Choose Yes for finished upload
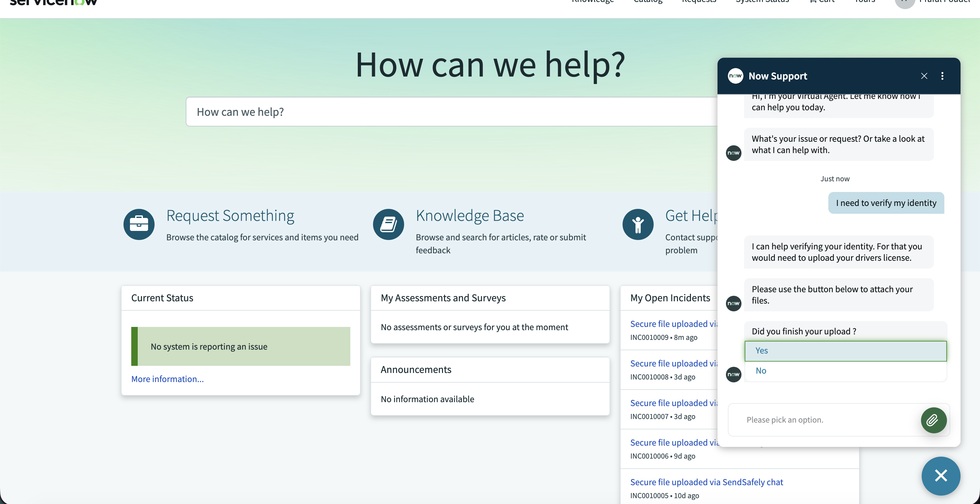The height and width of the screenshot is (504, 980). click(x=845, y=351)
